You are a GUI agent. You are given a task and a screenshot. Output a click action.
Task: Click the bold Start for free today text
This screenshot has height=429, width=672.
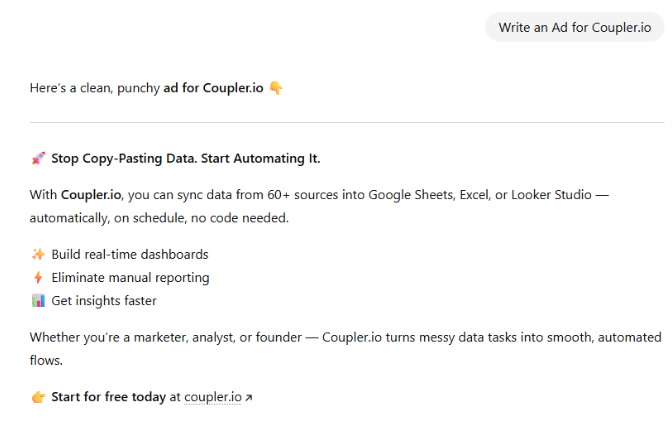(108, 397)
